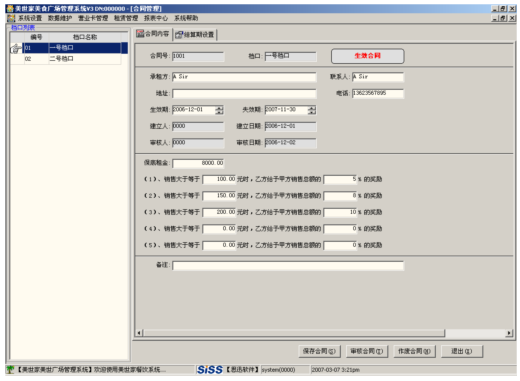Switch to the 结算期设置 tab

pos(195,34)
